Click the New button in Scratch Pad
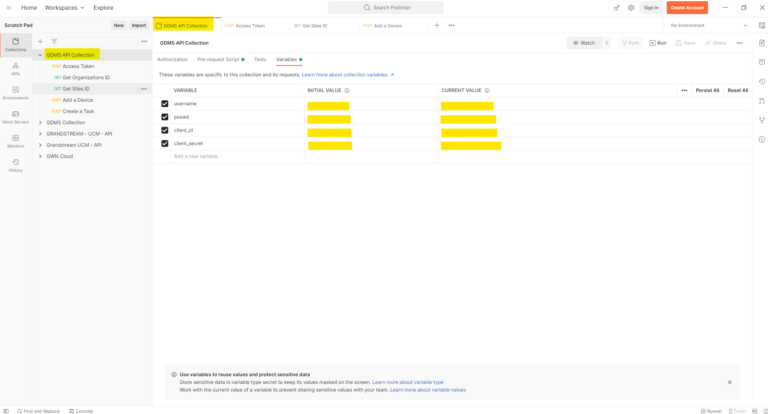The height and width of the screenshot is (414, 768). coord(119,25)
